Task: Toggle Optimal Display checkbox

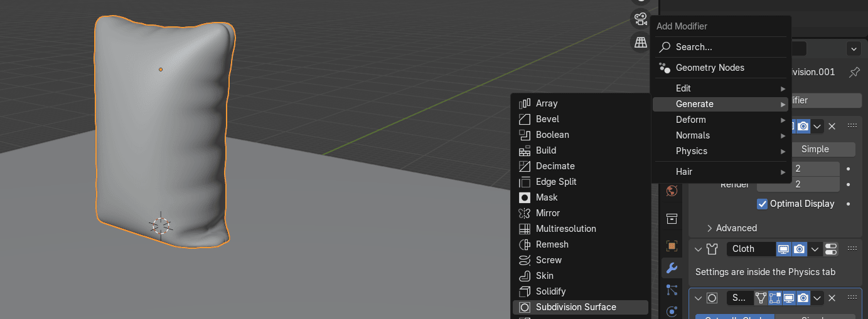Action: click(x=763, y=204)
